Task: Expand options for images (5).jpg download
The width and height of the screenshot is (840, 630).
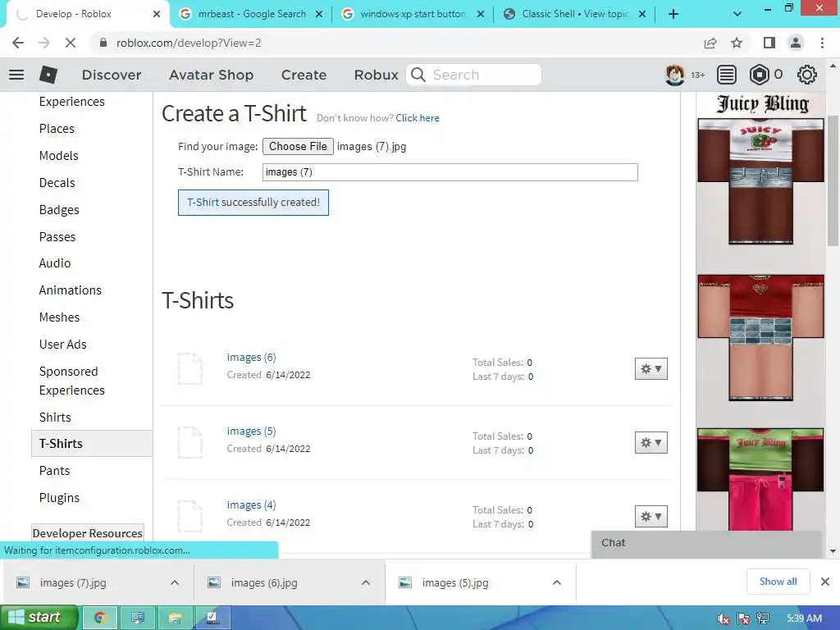Action: pyautogui.click(x=557, y=582)
